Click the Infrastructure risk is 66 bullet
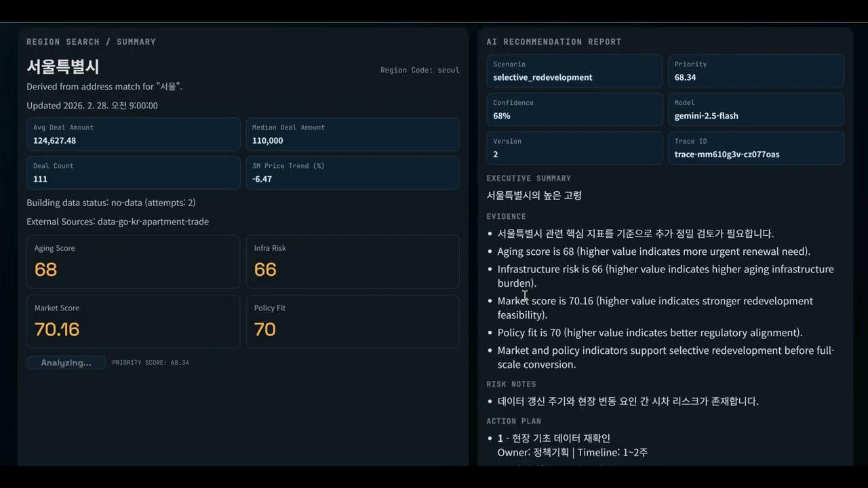868x488 pixels. [666, 276]
